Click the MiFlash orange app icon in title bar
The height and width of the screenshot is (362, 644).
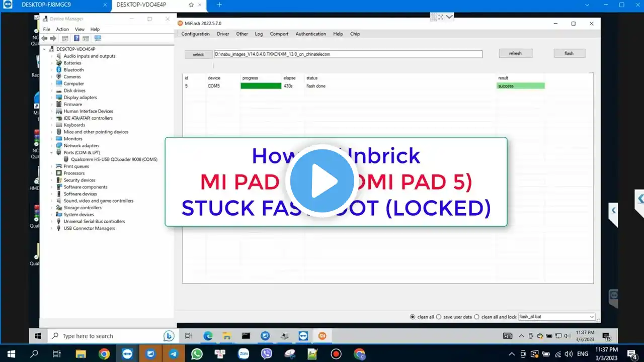click(181, 23)
